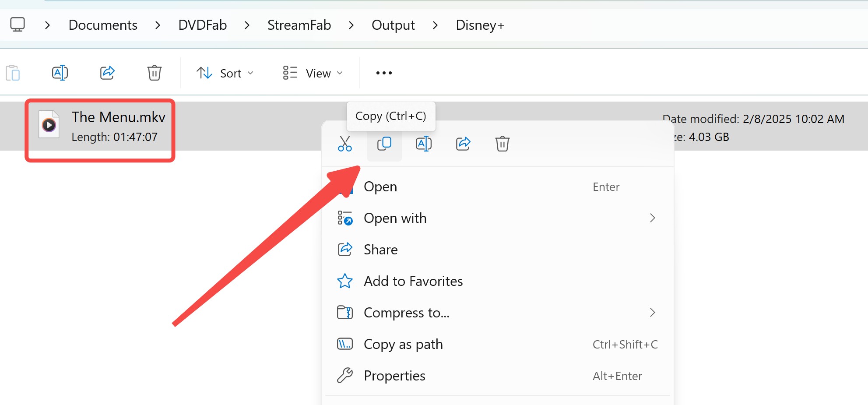The height and width of the screenshot is (405, 868).
Task: Open the Sort dropdown
Action: pos(225,73)
